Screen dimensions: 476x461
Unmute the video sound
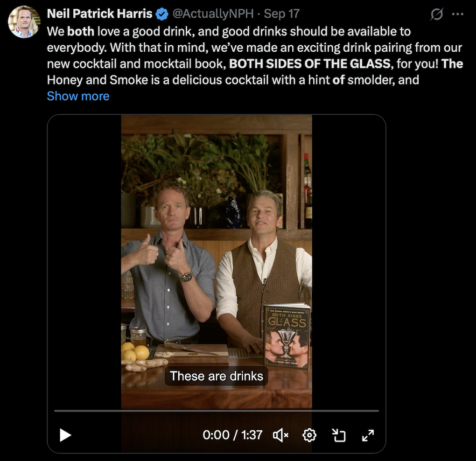(x=280, y=435)
